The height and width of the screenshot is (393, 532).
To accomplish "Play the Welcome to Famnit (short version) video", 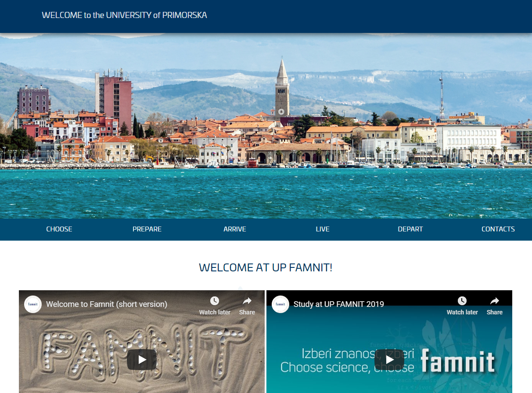I will 142,360.
